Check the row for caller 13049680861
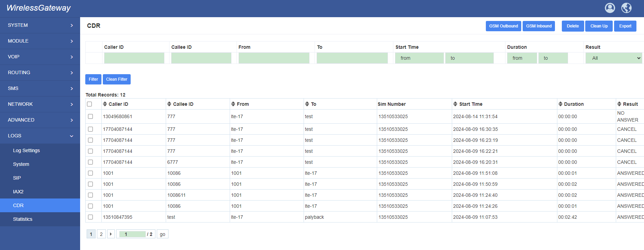Viewport: 644px width, 250px height. pos(90,116)
